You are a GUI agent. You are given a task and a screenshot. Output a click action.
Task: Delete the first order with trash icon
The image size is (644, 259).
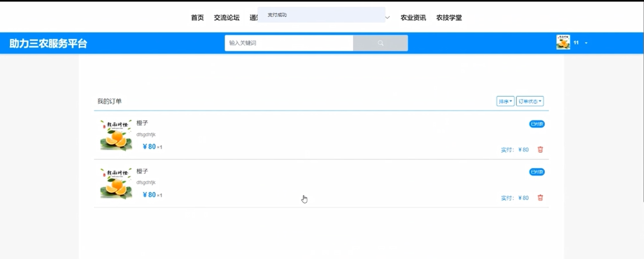[x=540, y=150]
